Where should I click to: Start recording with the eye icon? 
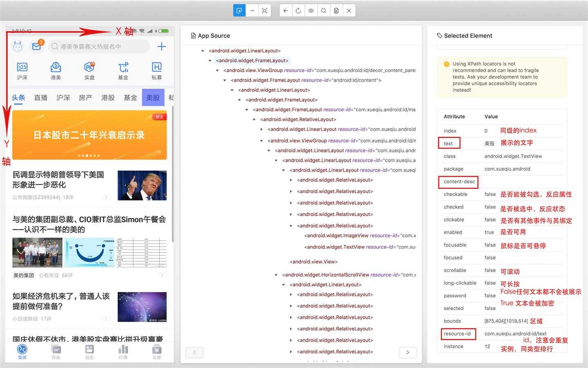pos(311,11)
